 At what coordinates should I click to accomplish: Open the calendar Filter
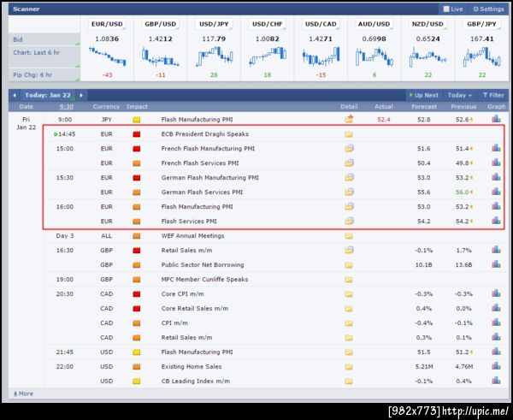pyautogui.click(x=493, y=95)
